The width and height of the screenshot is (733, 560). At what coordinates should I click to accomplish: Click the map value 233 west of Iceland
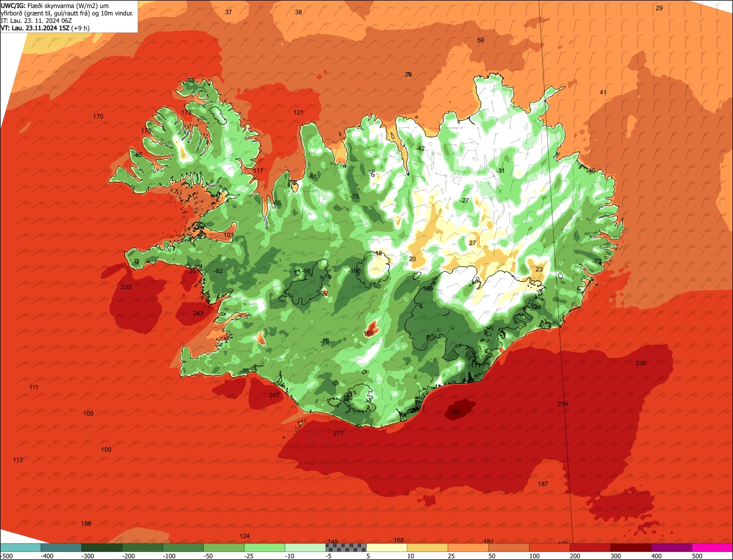coord(126,287)
